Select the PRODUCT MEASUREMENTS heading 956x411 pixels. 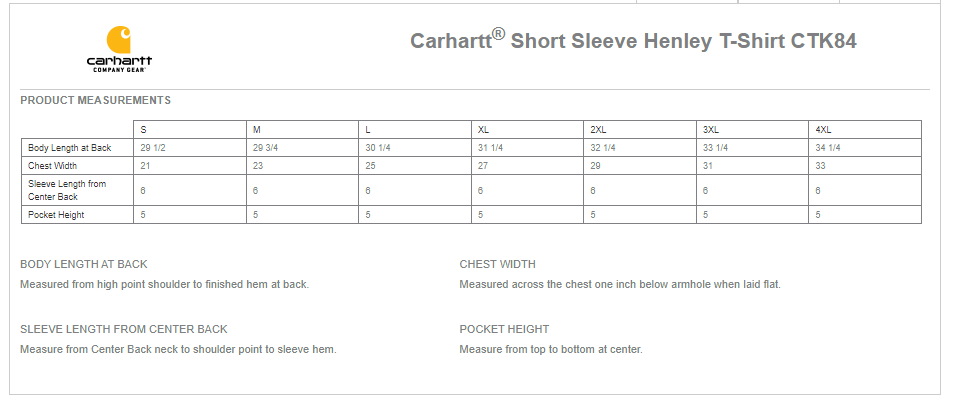(95, 100)
